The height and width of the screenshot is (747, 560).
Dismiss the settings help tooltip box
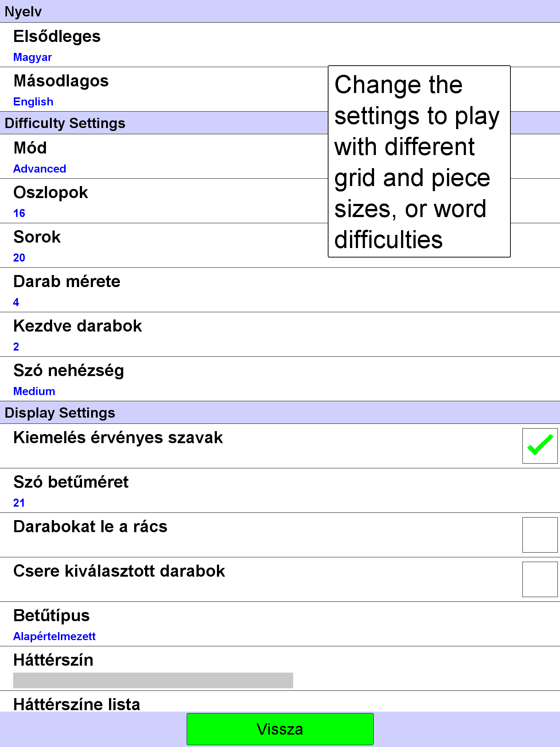point(419,162)
